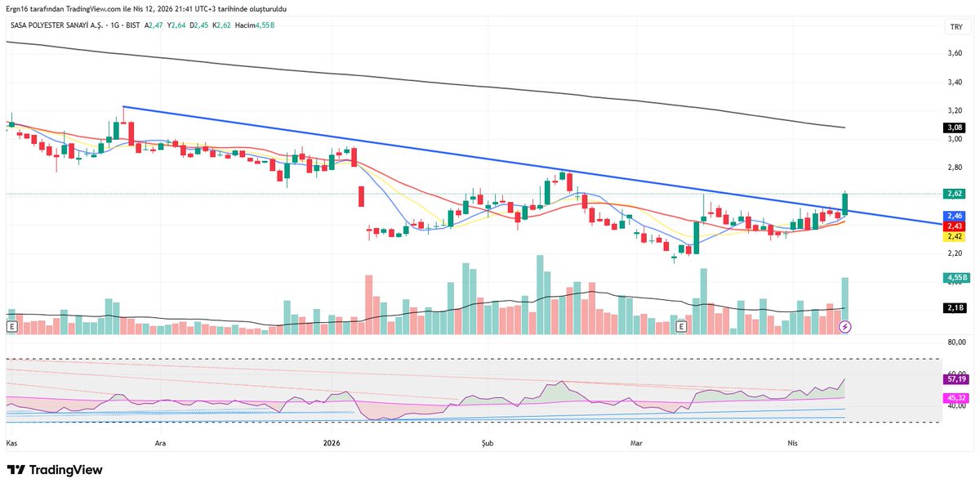Viewport: 980px width, 488px height.
Task: Click the 2,80 price axis tick
Action: click(x=955, y=168)
